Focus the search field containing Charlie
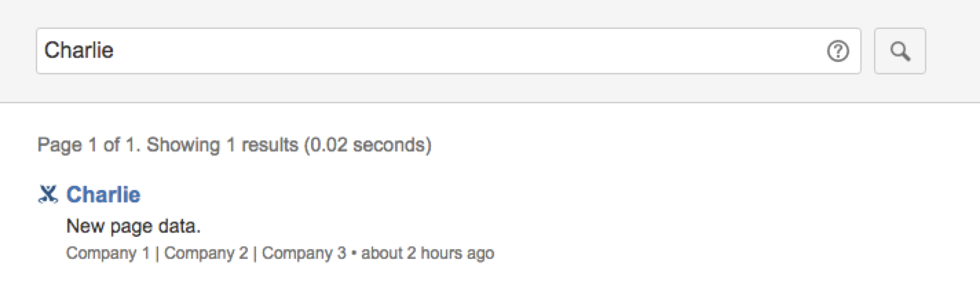The height and width of the screenshot is (296, 980). pos(447,51)
